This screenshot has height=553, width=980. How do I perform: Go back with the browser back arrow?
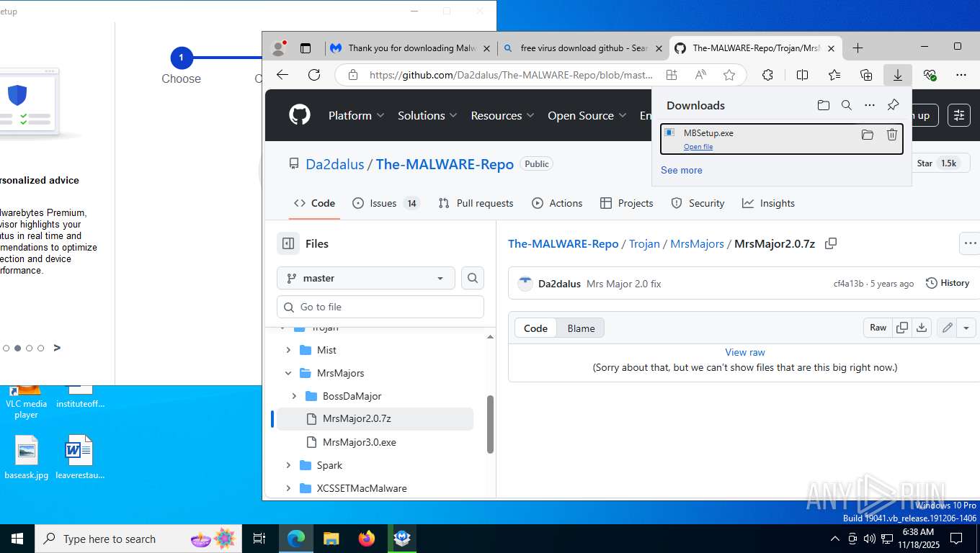282,75
